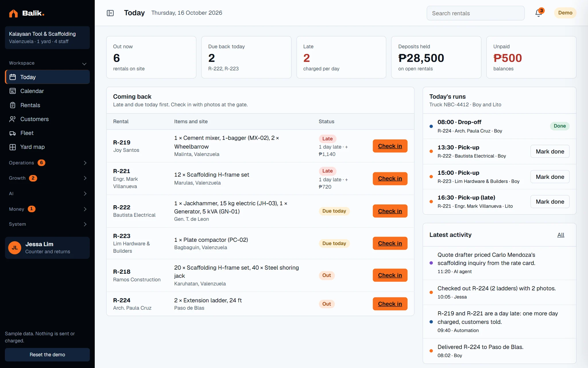
Task: Collapse the Workspace section chevron
Action: pyautogui.click(x=84, y=64)
